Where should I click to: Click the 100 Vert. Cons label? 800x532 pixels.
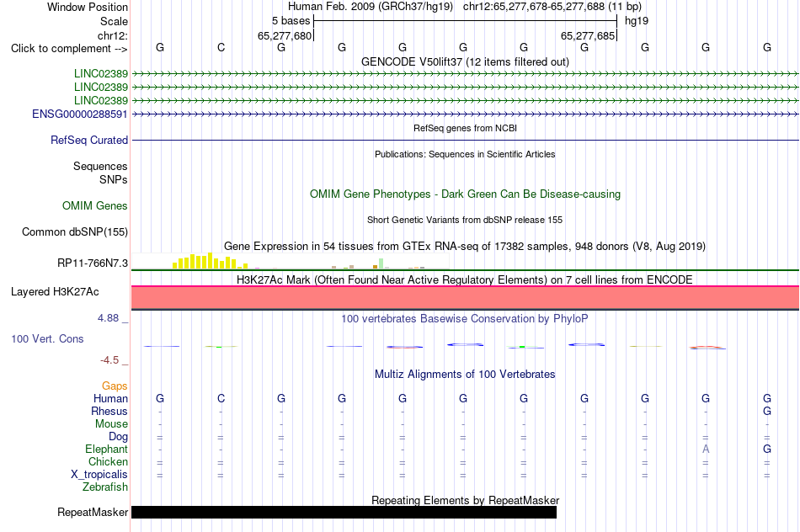[47, 338]
